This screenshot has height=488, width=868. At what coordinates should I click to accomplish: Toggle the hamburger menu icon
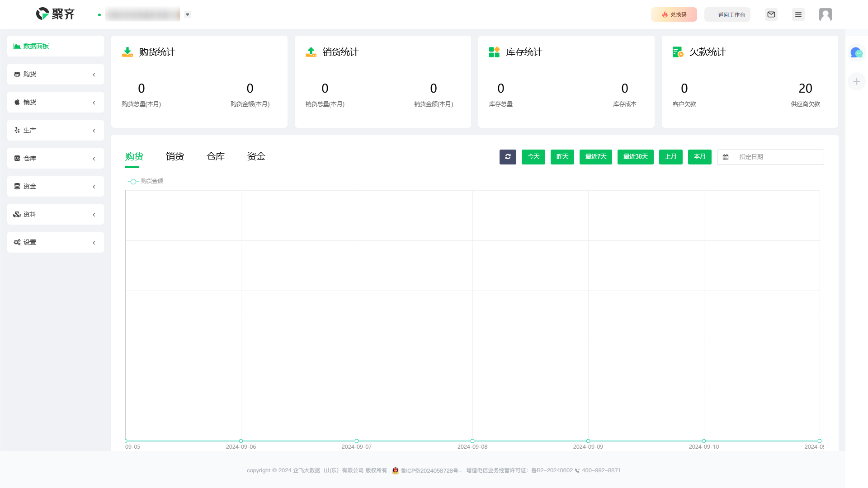click(x=798, y=14)
